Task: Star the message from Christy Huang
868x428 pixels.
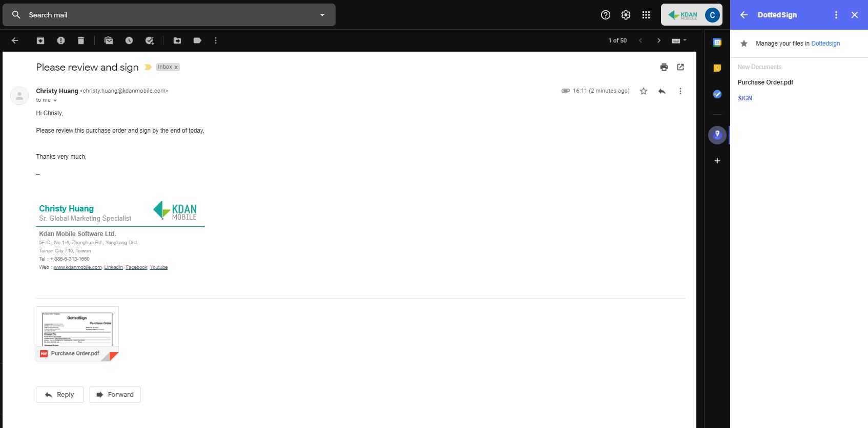Action: coord(644,91)
